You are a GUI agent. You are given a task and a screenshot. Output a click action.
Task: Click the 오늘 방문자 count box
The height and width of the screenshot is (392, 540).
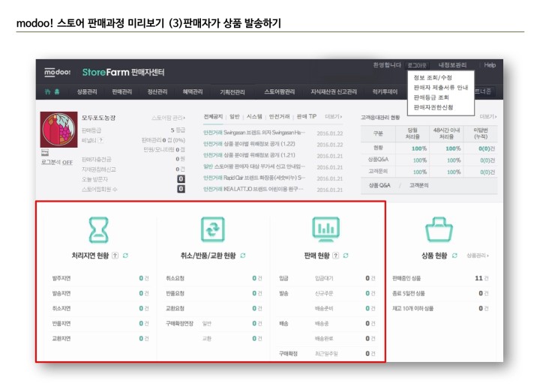181,179
